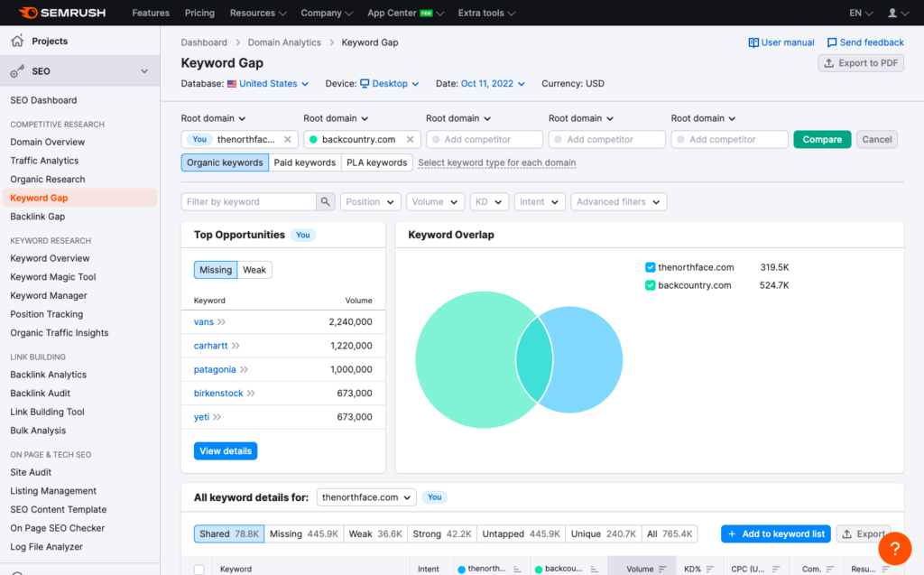Open thenorthface.com keyword details dropdown
Screen dimensions: 924x575
366,497
